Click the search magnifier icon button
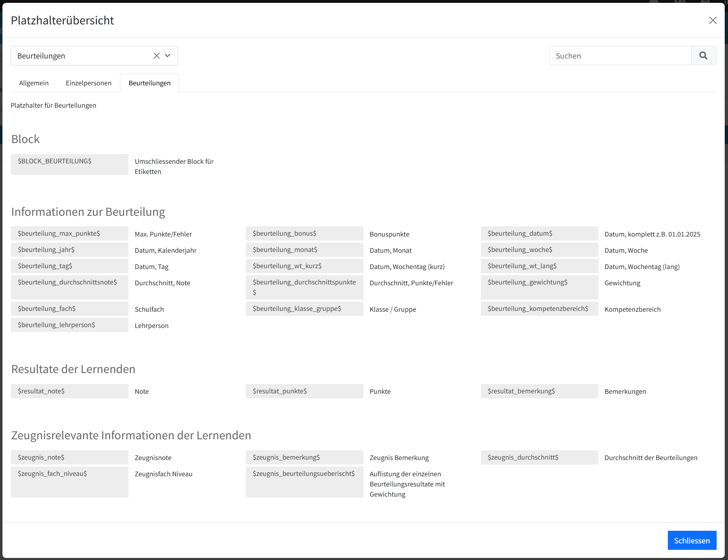The height and width of the screenshot is (560, 728). (703, 56)
